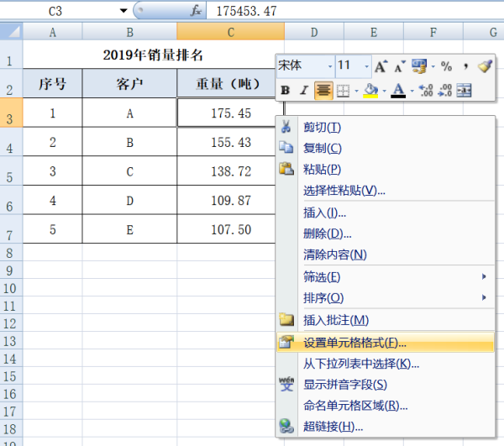Click the copy pages icon
Viewport: 504px width, 446px height.
[286, 147]
